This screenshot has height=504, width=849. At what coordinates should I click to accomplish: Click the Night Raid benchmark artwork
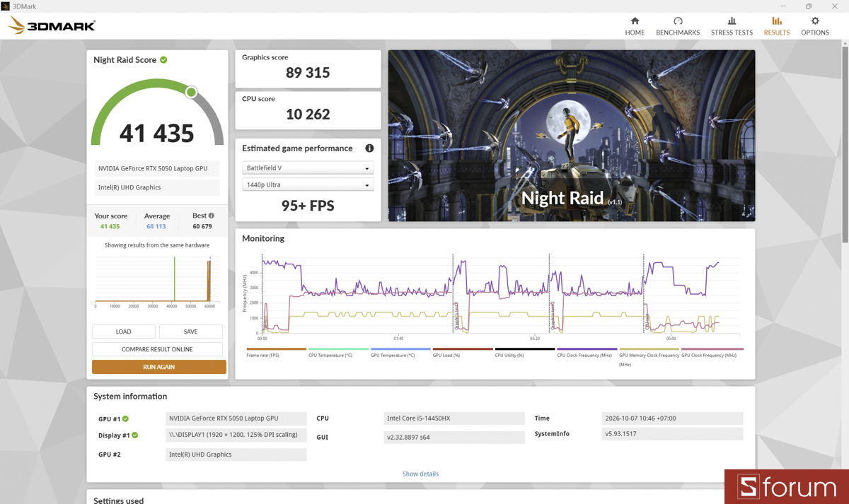pos(571,135)
